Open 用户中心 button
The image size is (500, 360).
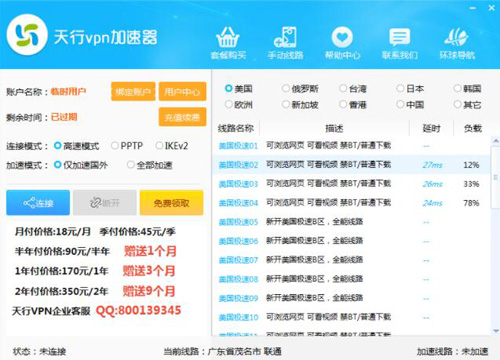click(182, 91)
